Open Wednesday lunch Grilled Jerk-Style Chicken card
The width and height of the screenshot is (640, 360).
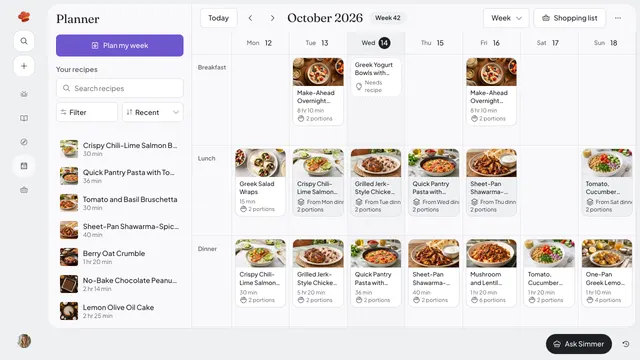point(376,182)
